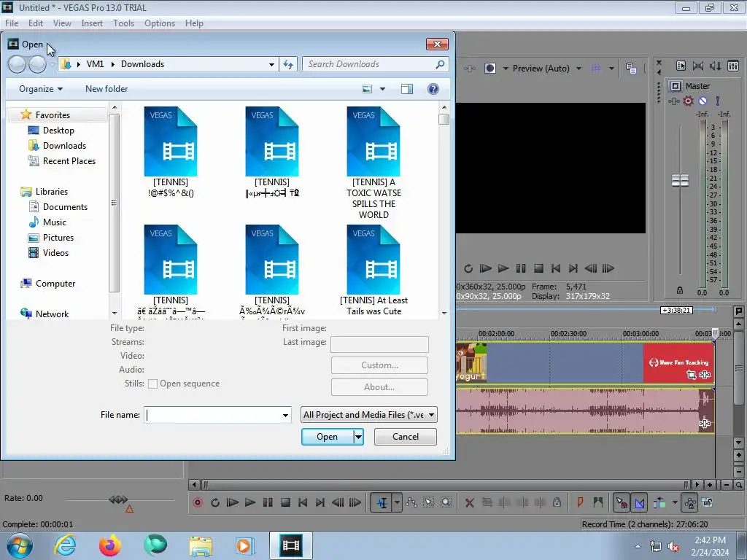Click the Dim Output icon in the mixer

point(715,66)
